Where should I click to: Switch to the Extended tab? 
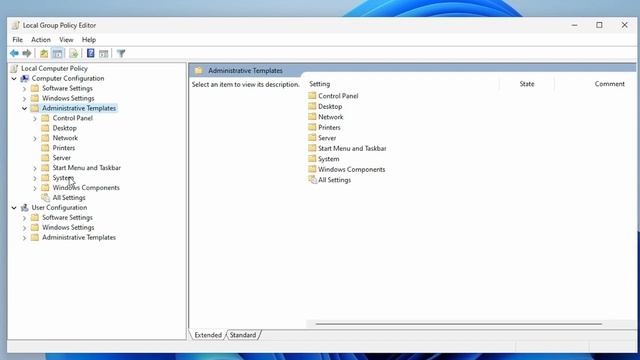coord(208,335)
